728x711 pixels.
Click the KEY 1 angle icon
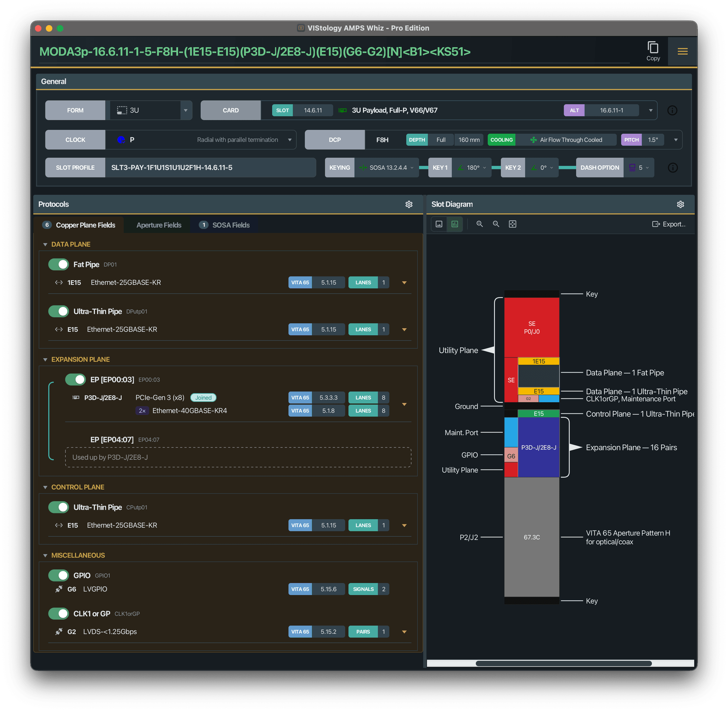coord(460,168)
